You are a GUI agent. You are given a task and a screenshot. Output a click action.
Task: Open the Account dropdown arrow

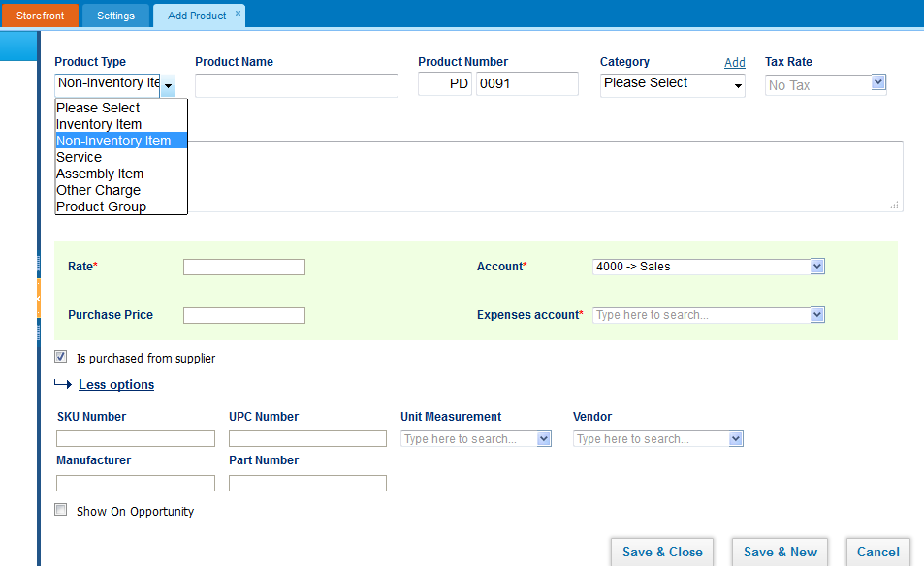pyautogui.click(x=816, y=267)
